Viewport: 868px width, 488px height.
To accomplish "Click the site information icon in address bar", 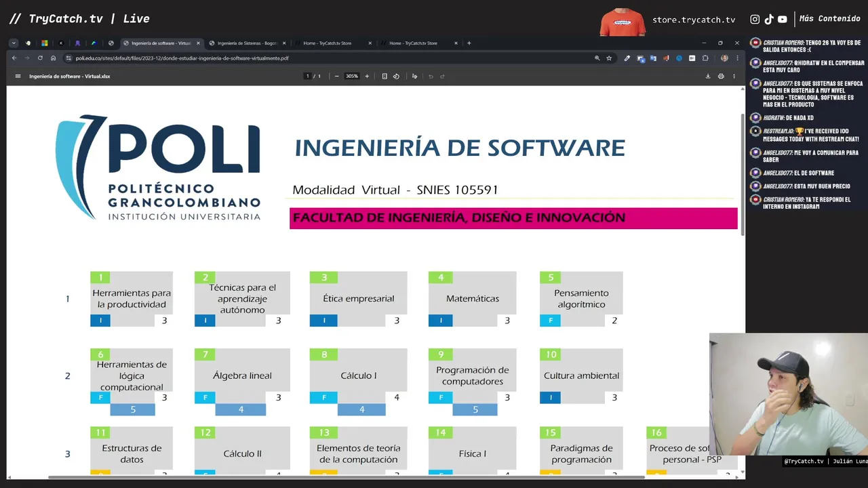I will coord(68,58).
